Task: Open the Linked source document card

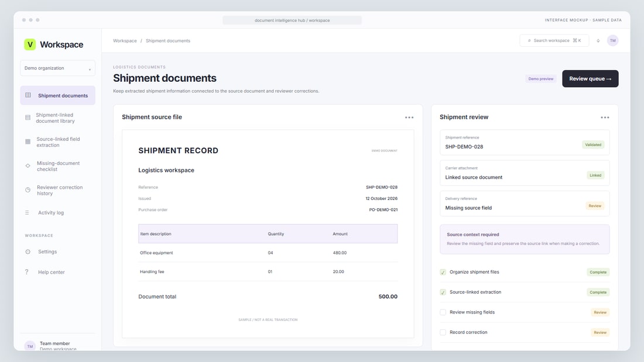Action: [525, 173]
